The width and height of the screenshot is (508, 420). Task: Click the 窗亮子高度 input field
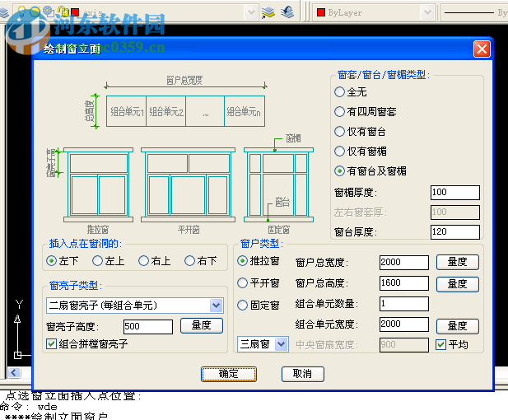coord(148,326)
